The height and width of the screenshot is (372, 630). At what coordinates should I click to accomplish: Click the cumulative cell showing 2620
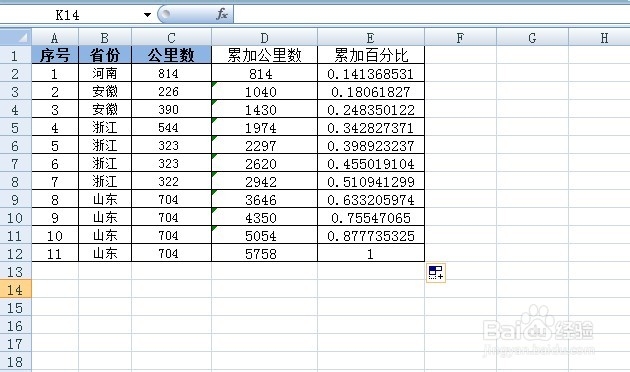(264, 163)
